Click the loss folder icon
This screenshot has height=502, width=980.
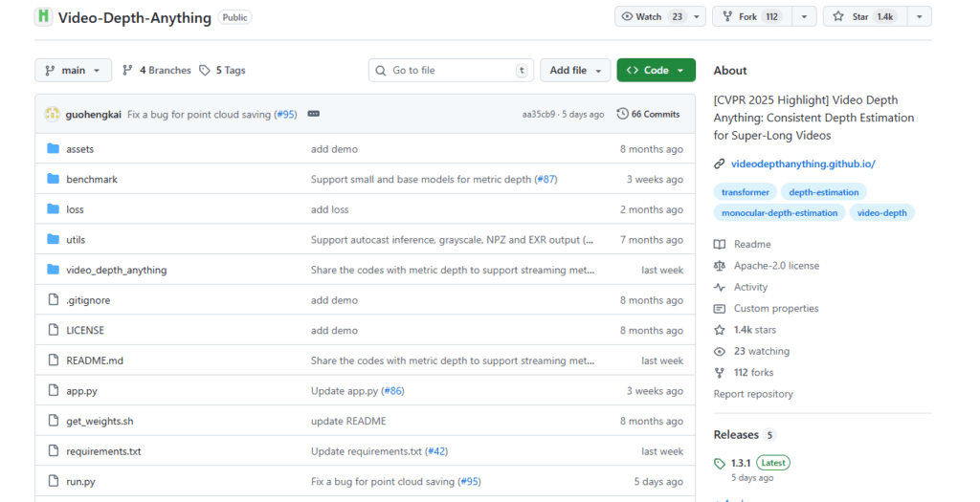pyautogui.click(x=54, y=209)
